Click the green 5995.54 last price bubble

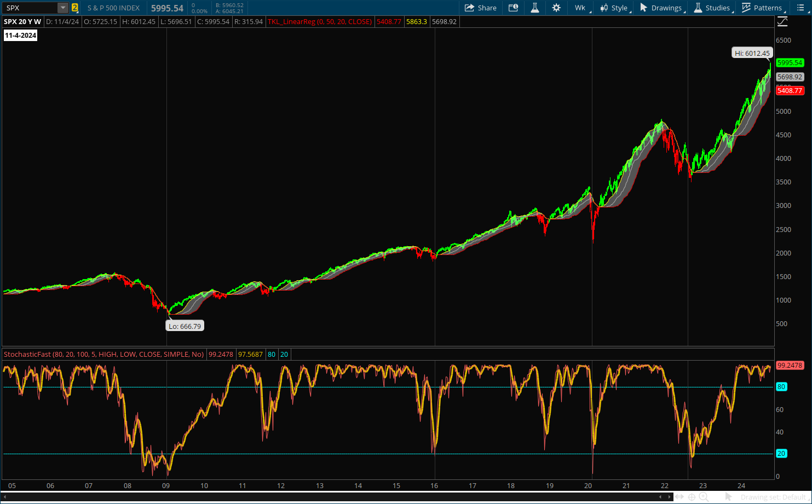point(790,62)
